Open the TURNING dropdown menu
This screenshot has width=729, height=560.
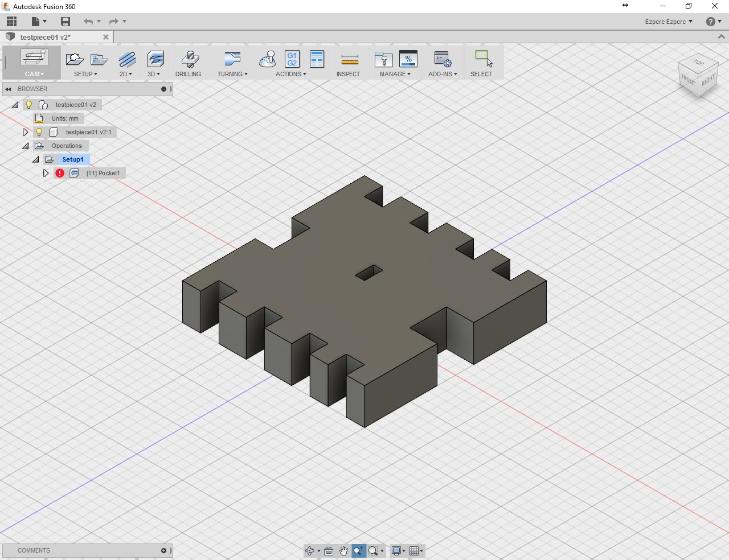pos(232,74)
